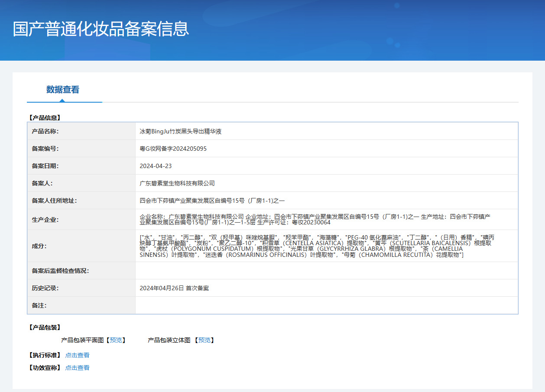Viewport: 545px width, 392px height.
Task: Click the 成分 ingredient list text
Action: [316, 246]
